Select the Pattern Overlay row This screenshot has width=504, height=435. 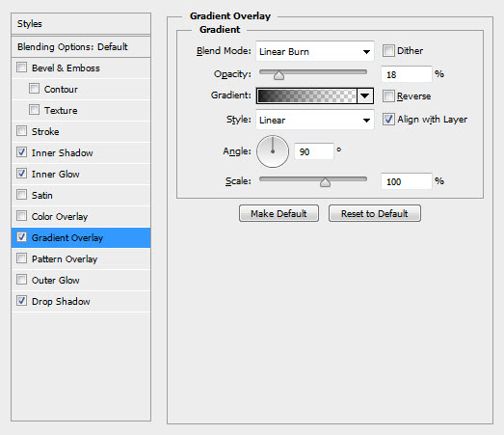pos(81,259)
